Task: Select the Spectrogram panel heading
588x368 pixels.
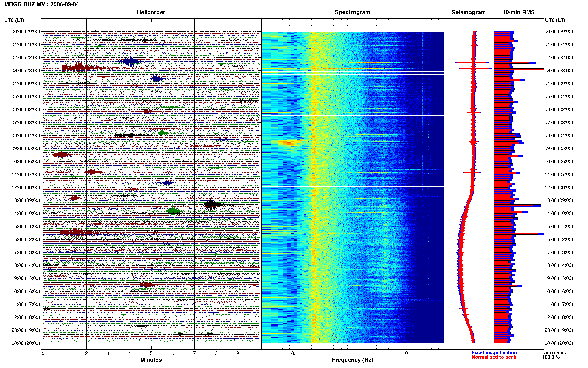Action: [352, 12]
